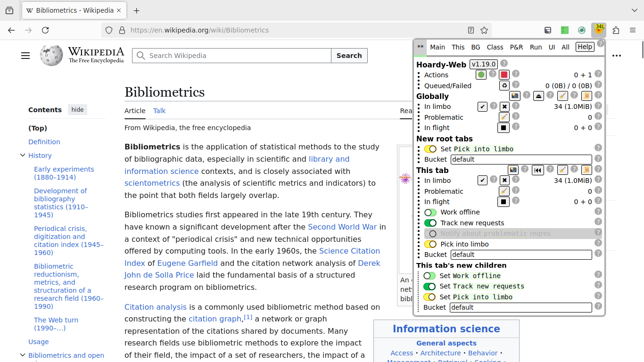Click the X in This tab In limbo row

coord(504,181)
